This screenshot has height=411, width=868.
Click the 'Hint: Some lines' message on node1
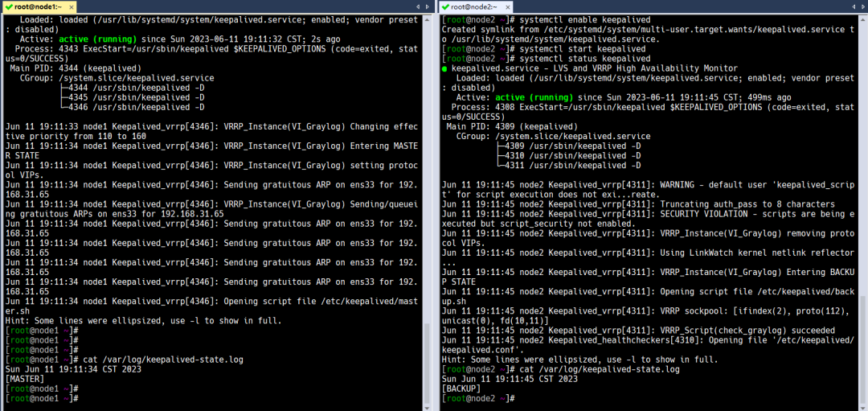click(143, 321)
